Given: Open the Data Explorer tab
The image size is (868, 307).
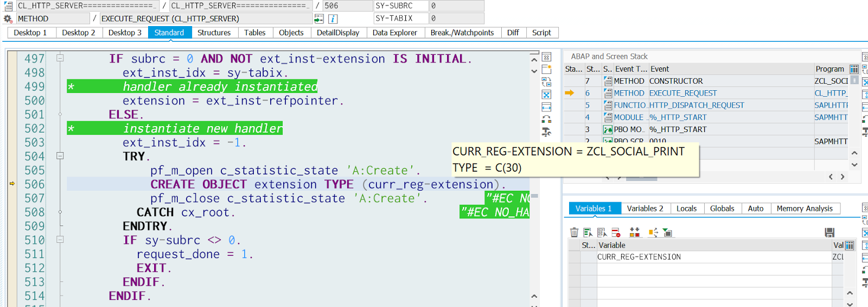Looking at the screenshot, I should 395,33.
